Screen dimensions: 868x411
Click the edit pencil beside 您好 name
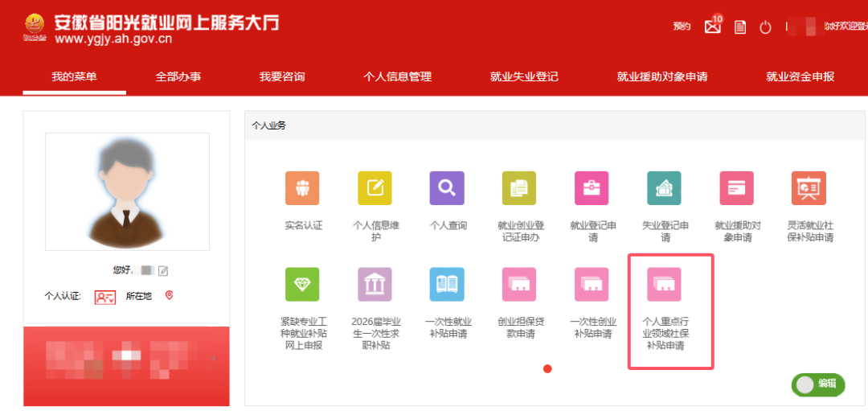pos(162,270)
